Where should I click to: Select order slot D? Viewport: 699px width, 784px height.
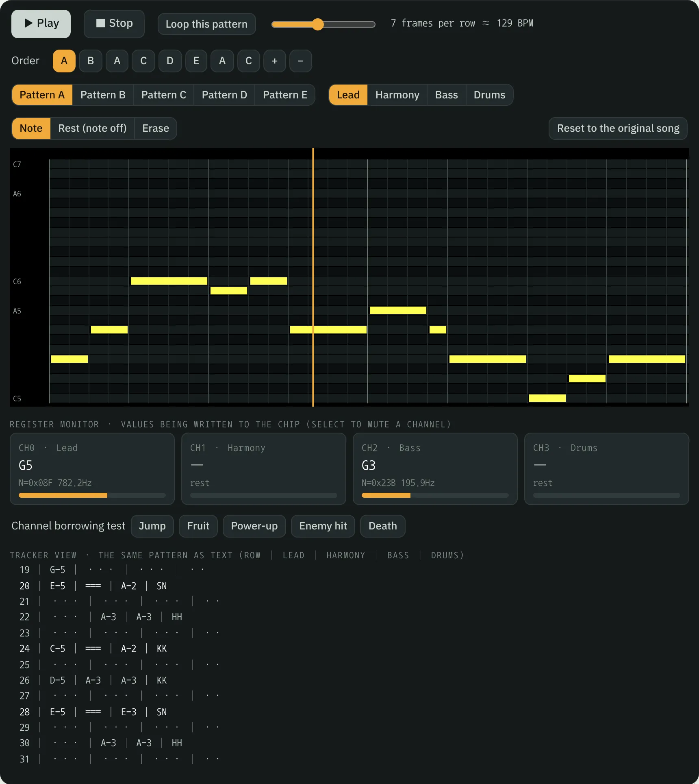click(170, 61)
